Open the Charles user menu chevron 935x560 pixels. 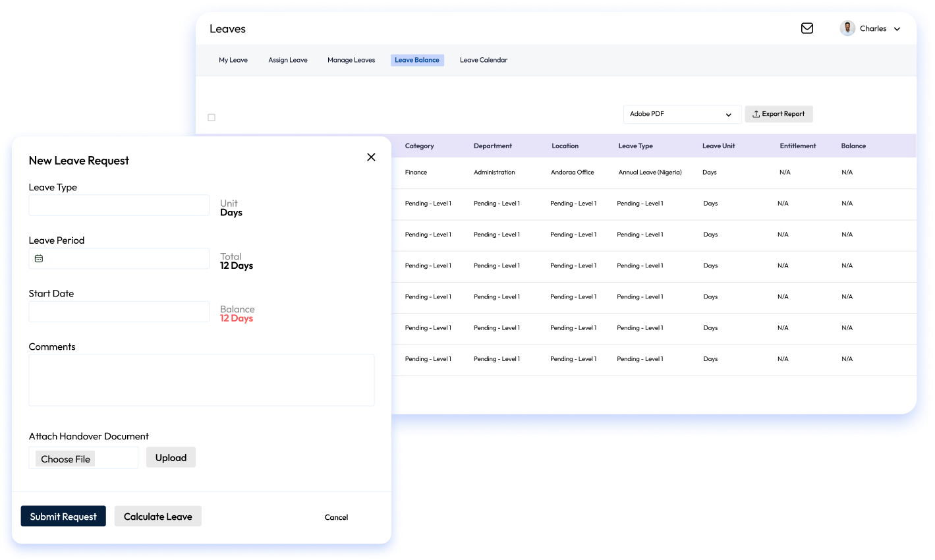point(897,29)
